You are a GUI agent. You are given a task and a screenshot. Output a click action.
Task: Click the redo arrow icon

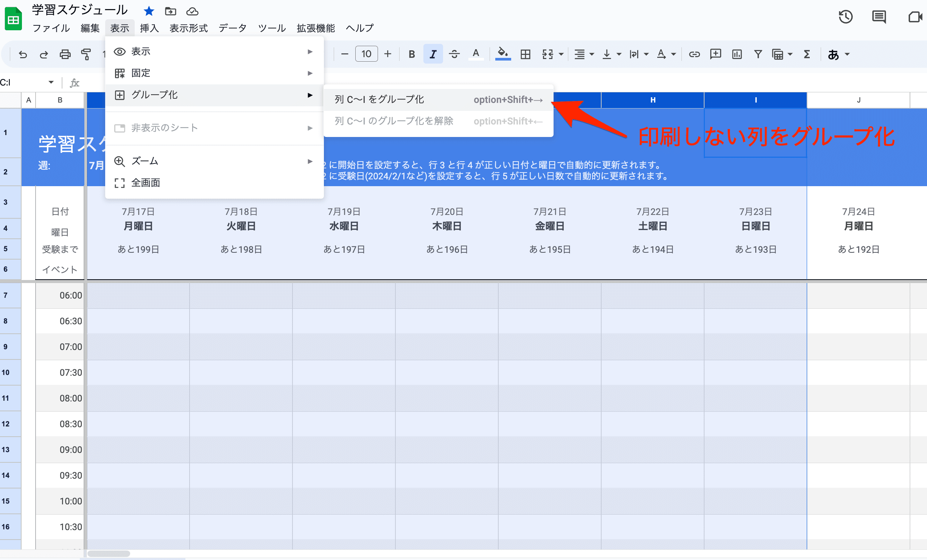click(x=44, y=54)
